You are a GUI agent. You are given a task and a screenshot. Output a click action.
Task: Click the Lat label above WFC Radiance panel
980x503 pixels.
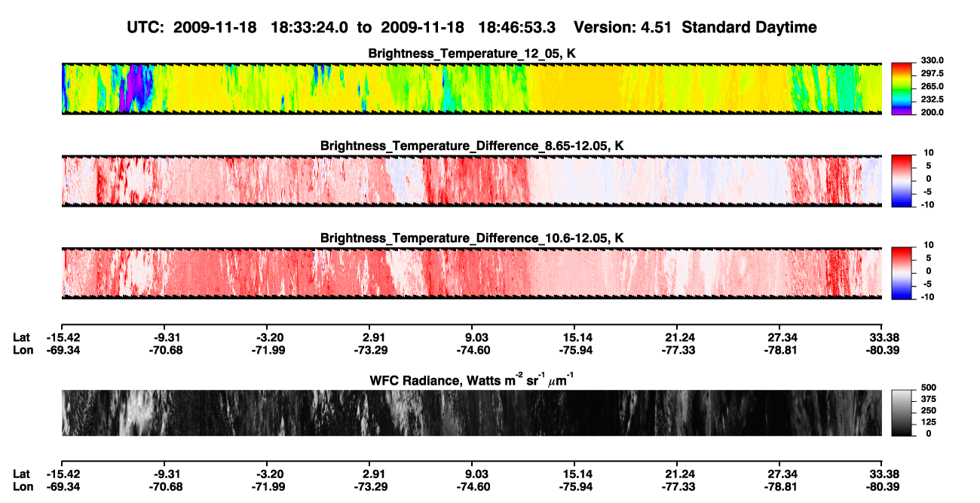point(22,338)
